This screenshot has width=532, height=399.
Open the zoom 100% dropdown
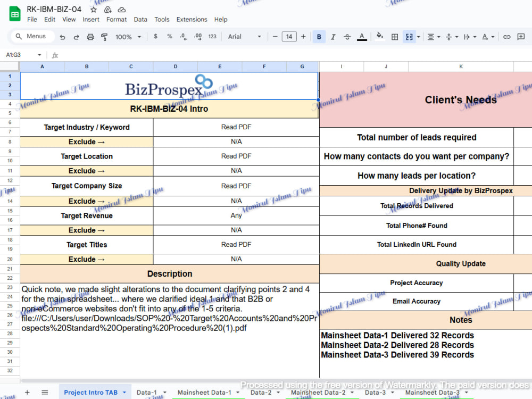[x=128, y=37]
